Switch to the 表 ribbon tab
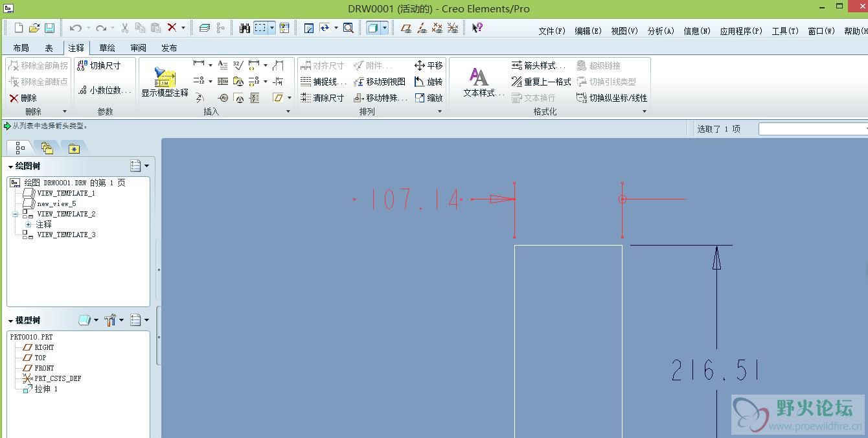This screenshot has height=438, width=868. coord(49,48)
